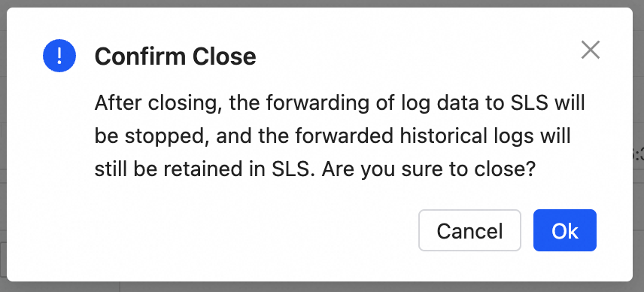Click the Ok button to confirm closing
644x292 pixels.
click(x=565, y=230)
